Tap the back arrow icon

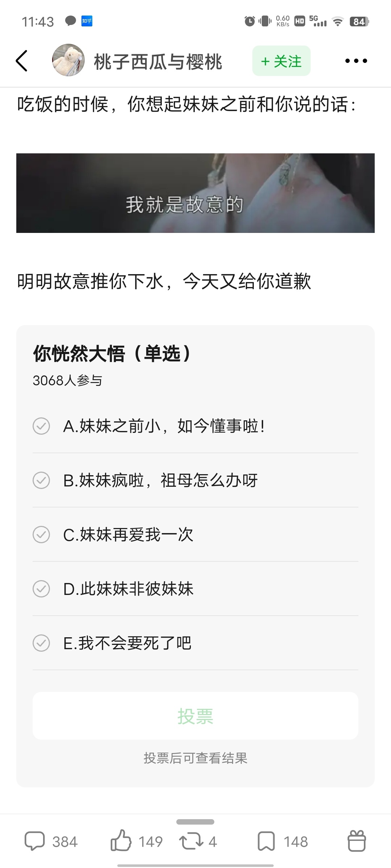click(x=22, y=61)
